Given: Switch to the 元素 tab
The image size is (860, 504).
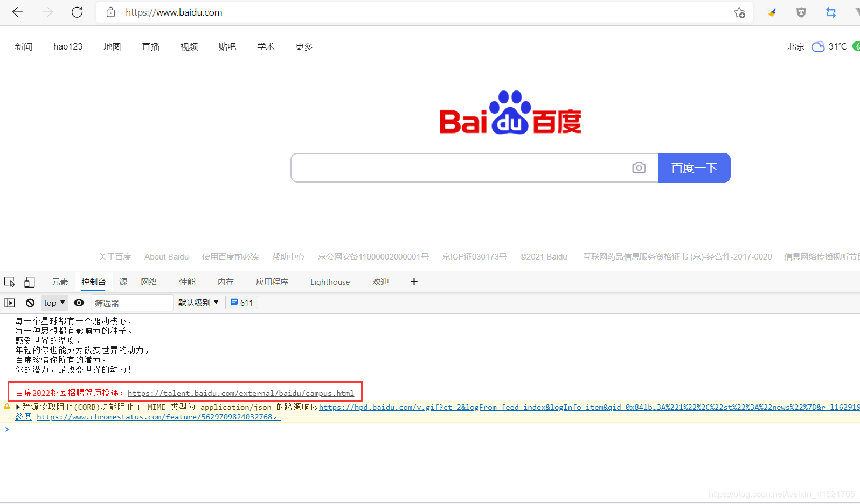Looking at the screenshot, I should pyautogui.click(x=60, y=282).
